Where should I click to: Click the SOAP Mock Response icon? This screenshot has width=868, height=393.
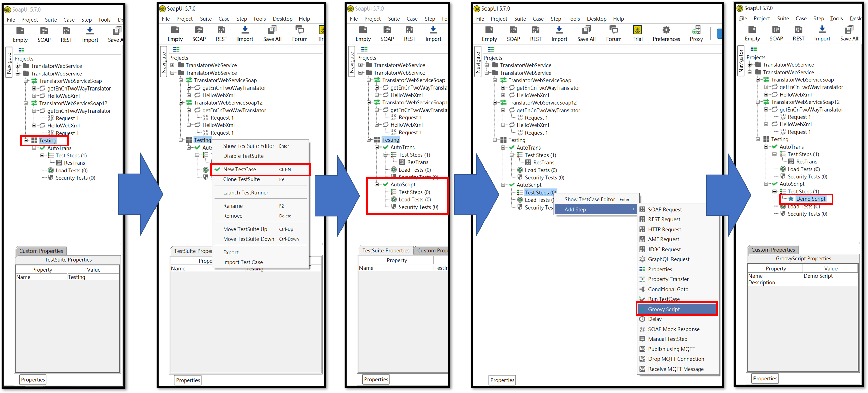click(x=642, y=329)
